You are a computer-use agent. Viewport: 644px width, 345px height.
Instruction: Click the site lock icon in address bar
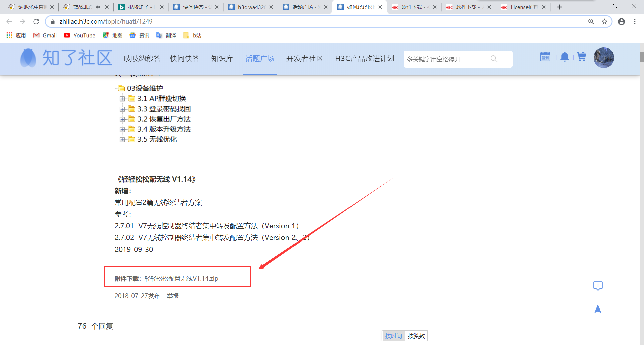point(53,22)
